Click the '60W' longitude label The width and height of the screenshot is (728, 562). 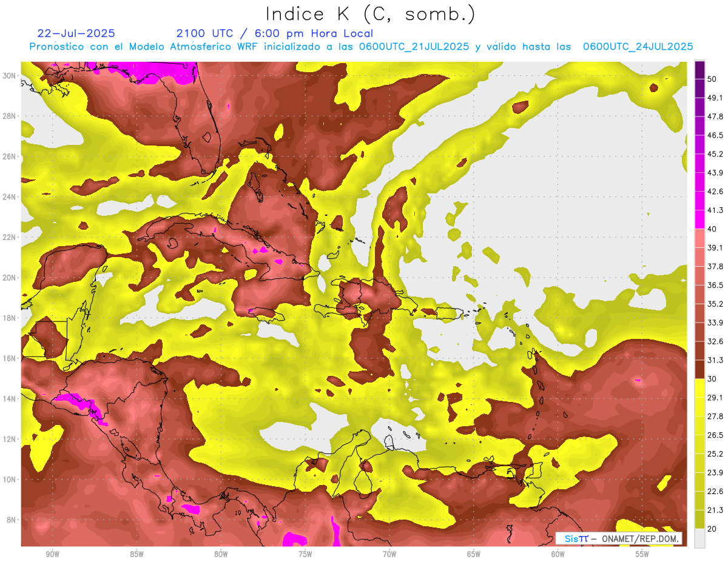[x=558, y=554]
